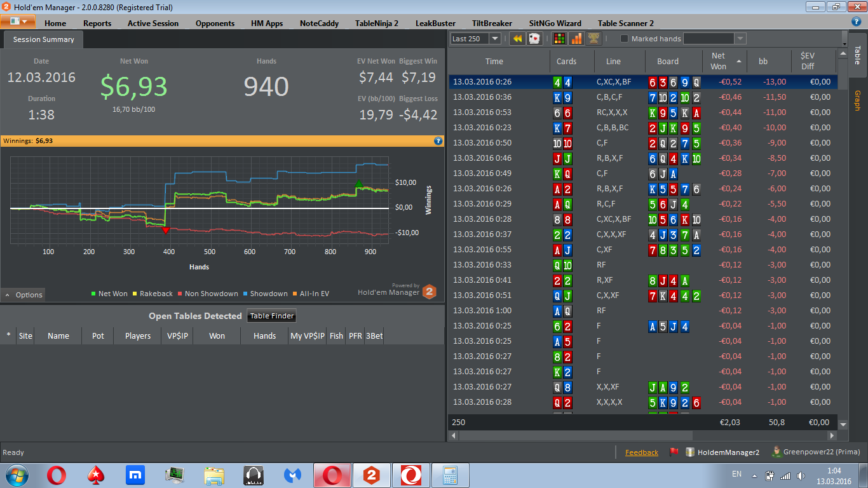The height and width of the screenshot is (488, 868).
Task: Click the red flag icon in status bar
Action: tap(673, 452)
